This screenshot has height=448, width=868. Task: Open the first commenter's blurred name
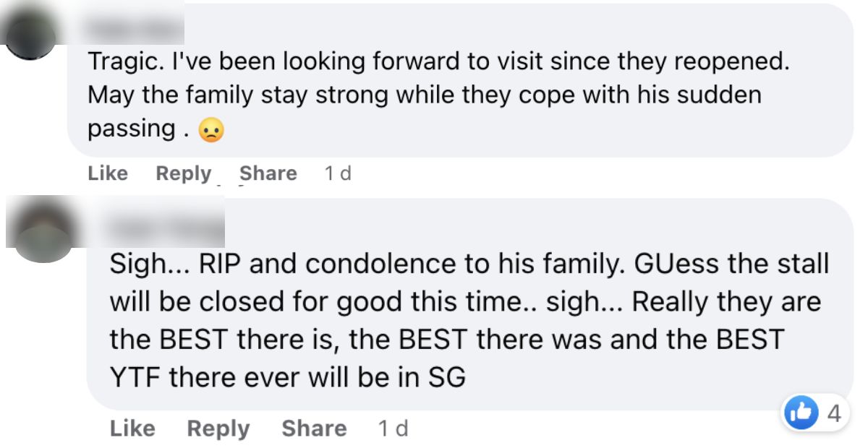pyautogui.click(x=136, y=27)
